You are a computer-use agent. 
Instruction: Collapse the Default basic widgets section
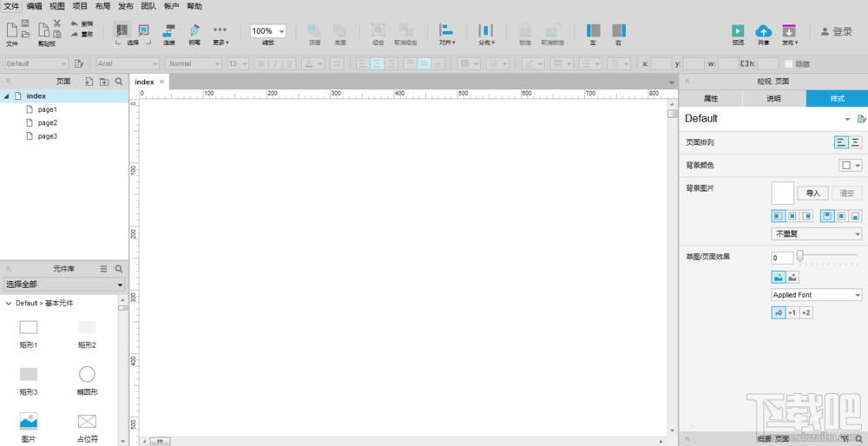9,303
